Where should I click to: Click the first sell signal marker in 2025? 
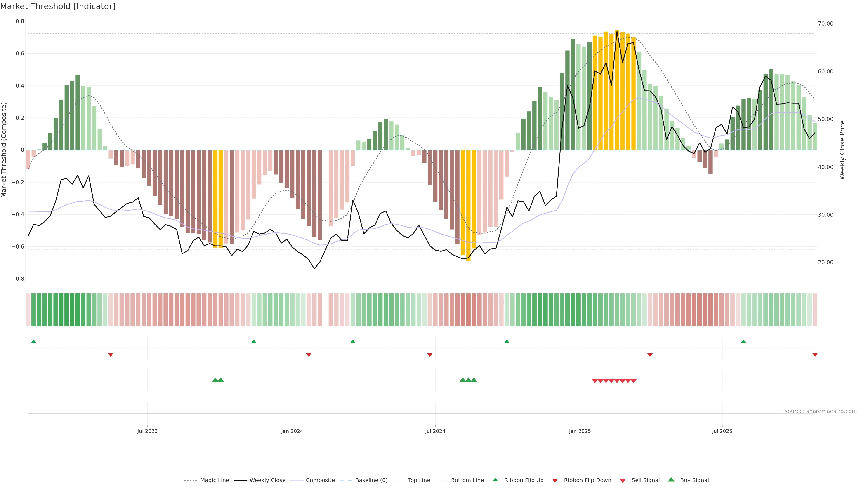tap(595, 381)
